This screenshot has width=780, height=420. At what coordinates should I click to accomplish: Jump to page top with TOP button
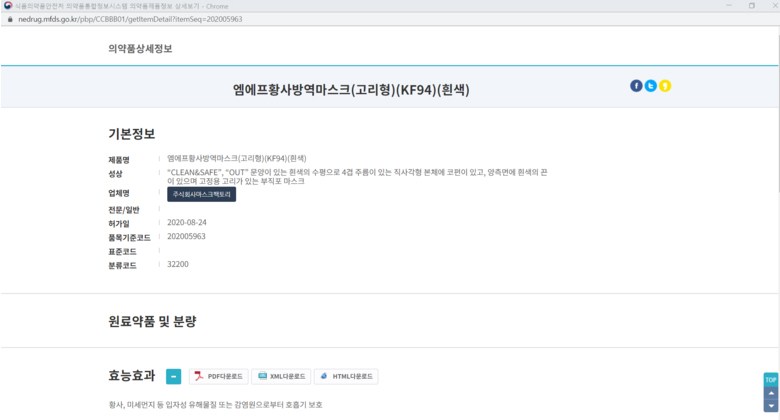coord(770,380)
